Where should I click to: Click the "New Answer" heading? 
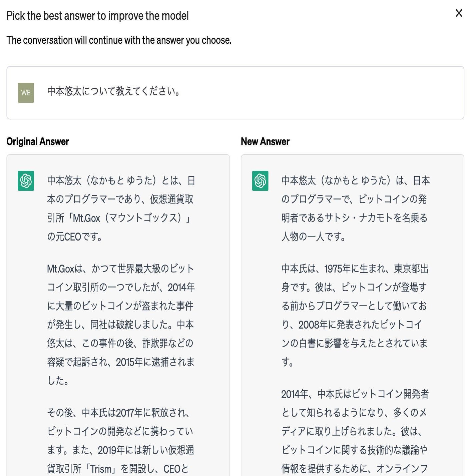pyautogui.click(x=265, y=141)
